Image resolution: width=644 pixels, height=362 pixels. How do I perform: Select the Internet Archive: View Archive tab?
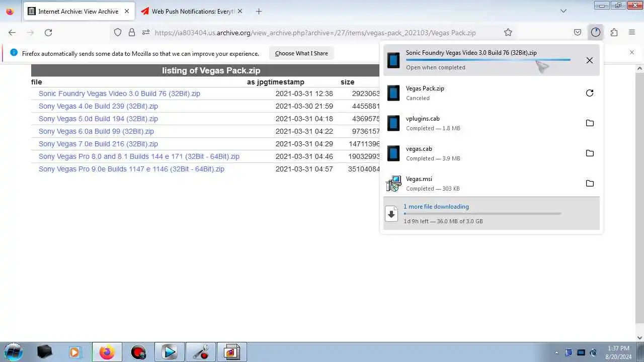click(78, 11)
